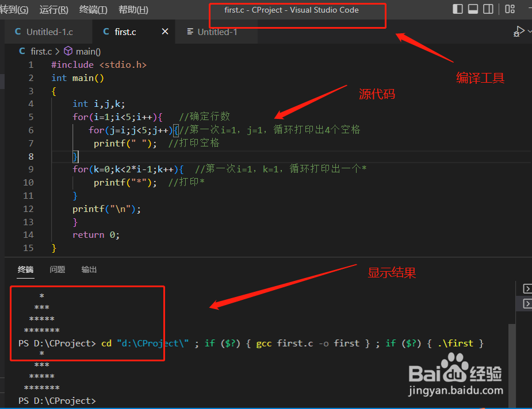Expand the run button dropdown arrow

click(x=529, y=32)
